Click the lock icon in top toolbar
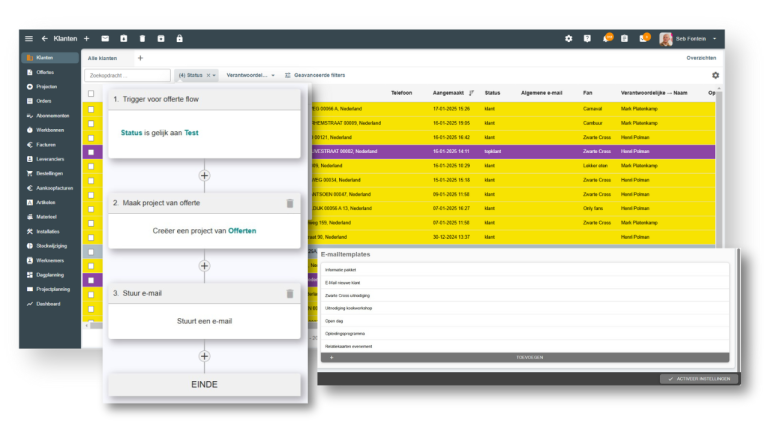768x432 pixels. click(179, 38)
